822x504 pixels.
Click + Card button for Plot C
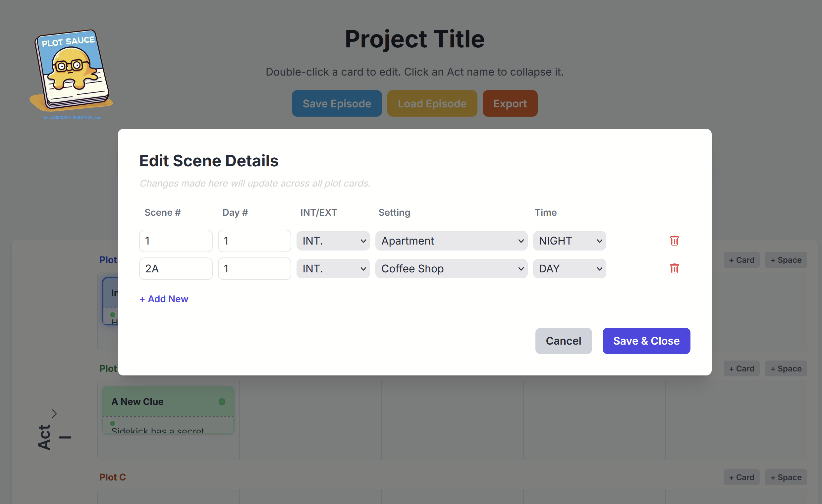741,477
